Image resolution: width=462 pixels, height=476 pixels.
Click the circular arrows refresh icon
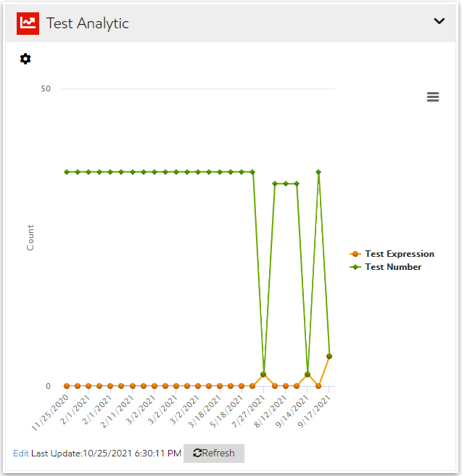click(x=197, y=454)
